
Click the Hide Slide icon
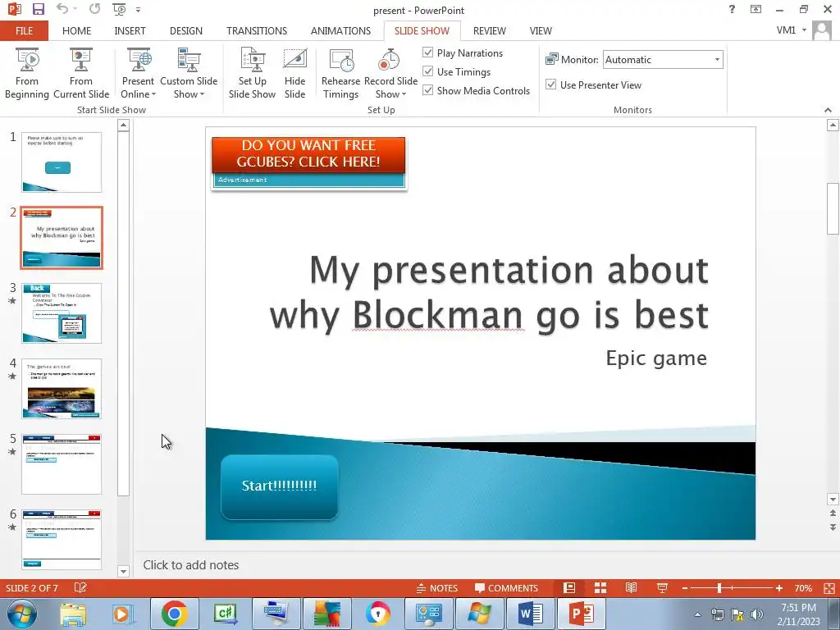[294, 59]
